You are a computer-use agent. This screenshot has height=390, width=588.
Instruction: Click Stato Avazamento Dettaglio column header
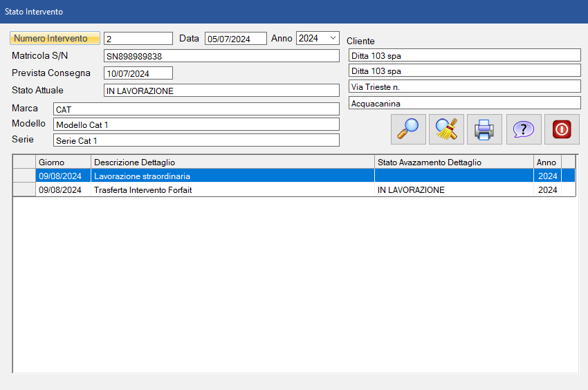click(453, 162)
